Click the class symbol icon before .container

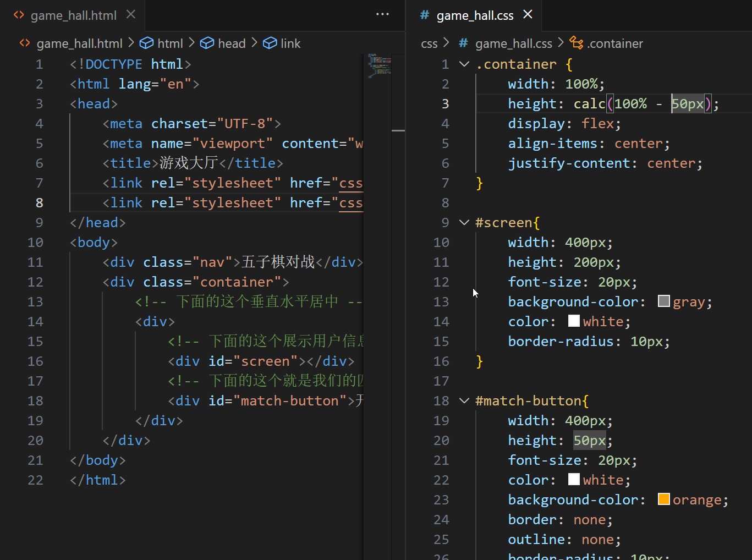tap(576, 42)
